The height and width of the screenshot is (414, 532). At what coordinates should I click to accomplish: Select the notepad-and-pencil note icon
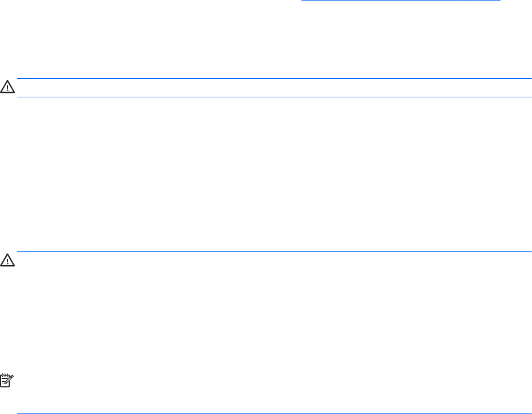7,380
